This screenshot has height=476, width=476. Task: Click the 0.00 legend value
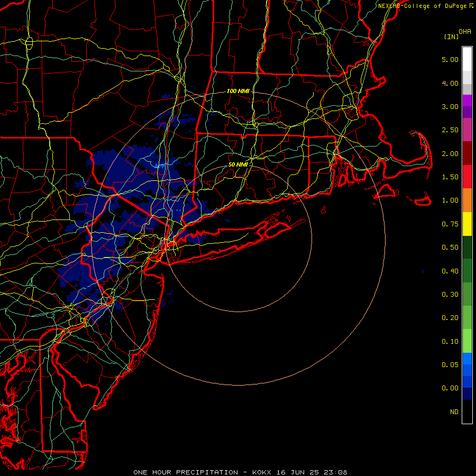pos(450,388)
